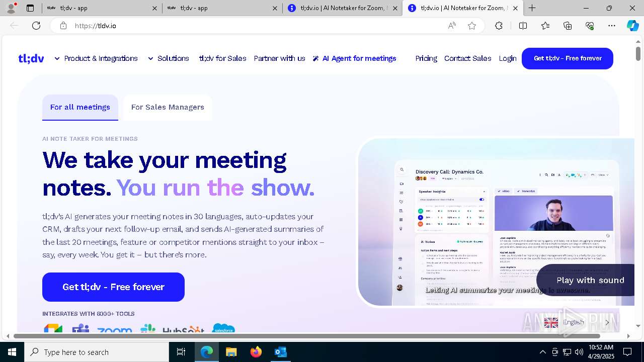The height and width of the screenshot is (362, 644).
Task: Click the tl;dv logo in header
Action: tap(31, 58)
